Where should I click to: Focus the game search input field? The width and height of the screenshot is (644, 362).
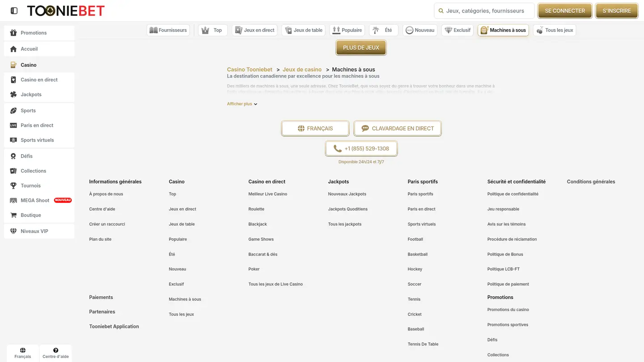coord(484,11)
